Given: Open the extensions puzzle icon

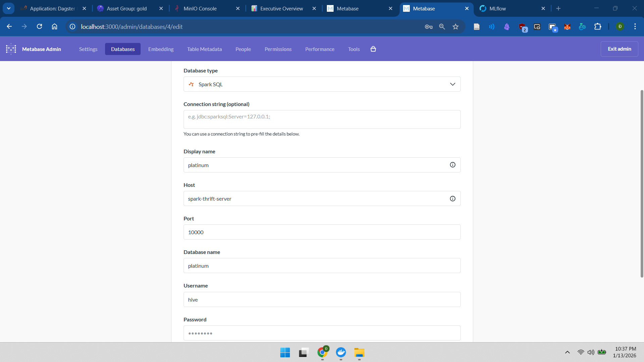Looking at the screenshot, I should point(598,27).
